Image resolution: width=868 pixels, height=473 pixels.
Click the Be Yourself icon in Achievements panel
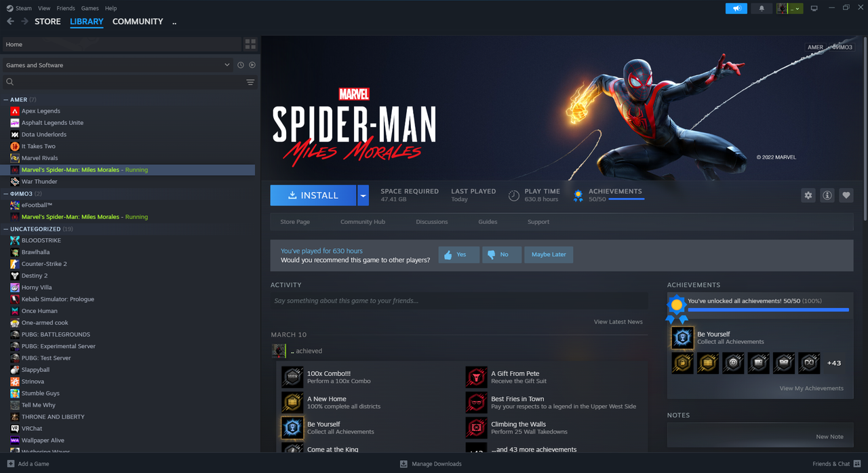[x=682, y=338]
